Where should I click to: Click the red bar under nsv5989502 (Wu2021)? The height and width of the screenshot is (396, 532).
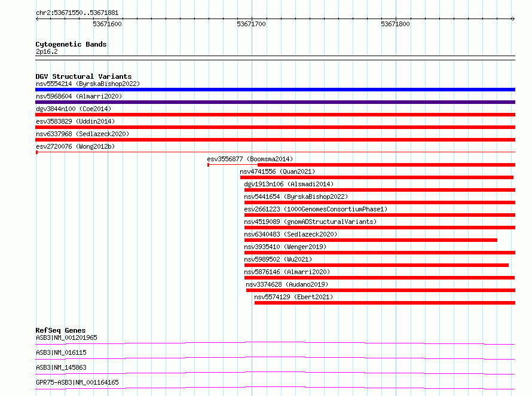377,265
